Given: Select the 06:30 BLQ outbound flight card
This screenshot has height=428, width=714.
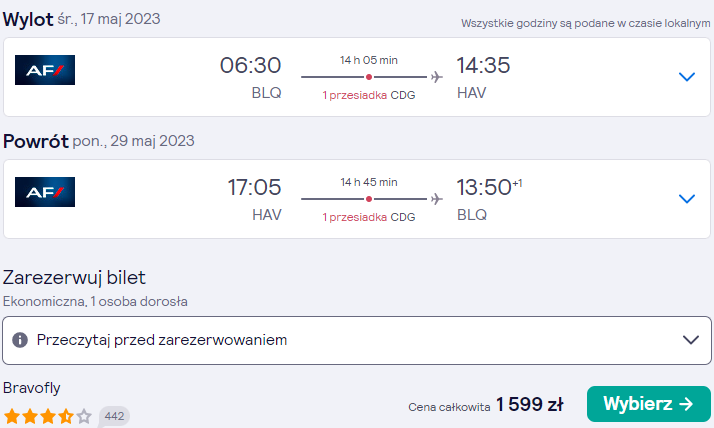Looking at the screenshot, I should 357,77.
